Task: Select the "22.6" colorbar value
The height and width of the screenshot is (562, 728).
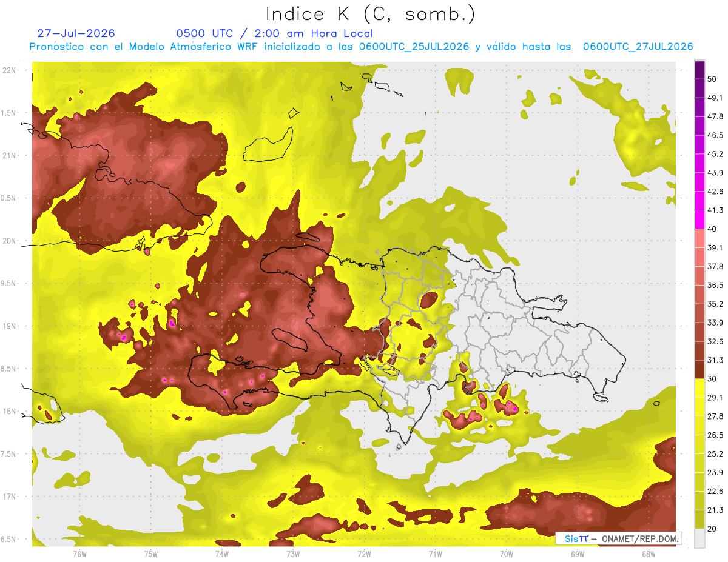Action: coord(715,492)
